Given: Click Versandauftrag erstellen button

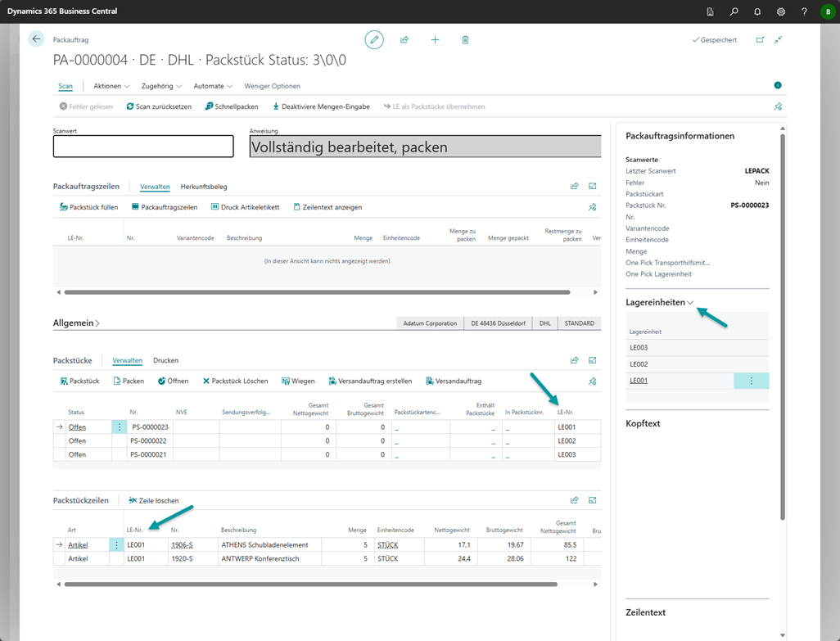Looking at the screenshot, I should [370, 381].
